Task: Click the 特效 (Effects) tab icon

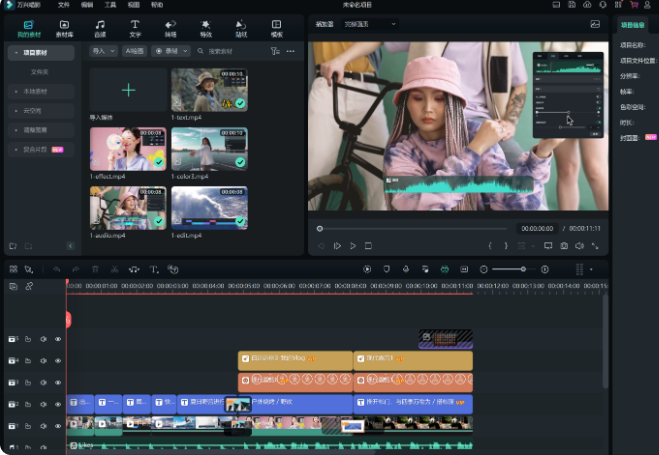Action: 206,27
